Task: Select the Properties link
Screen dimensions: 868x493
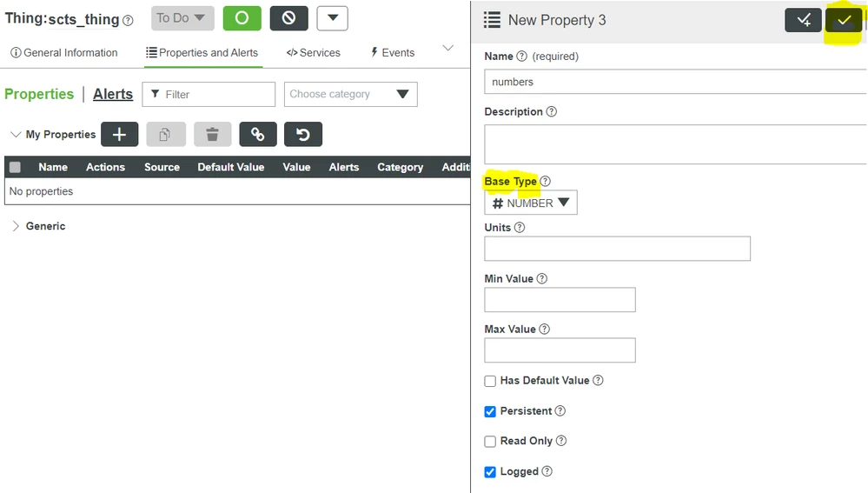Action: coord(39,94)
